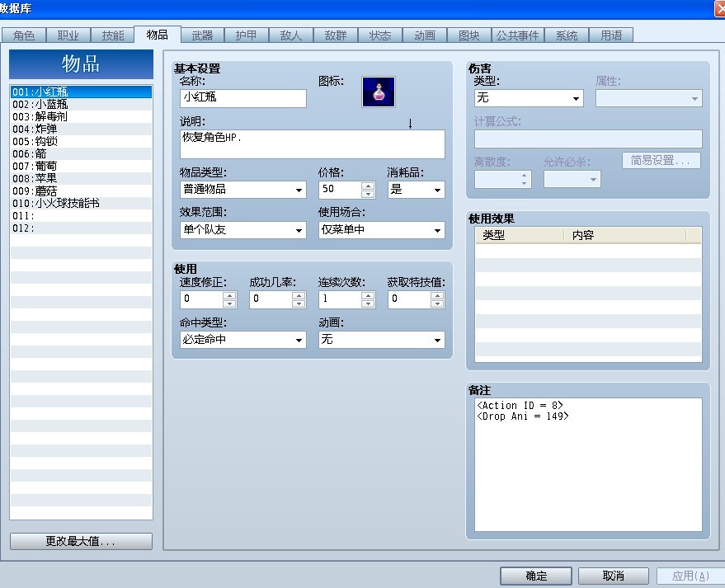Select empty item slot 011
Image resolution: width=725 pixels, height=588 pixels.
click(81, 215)
